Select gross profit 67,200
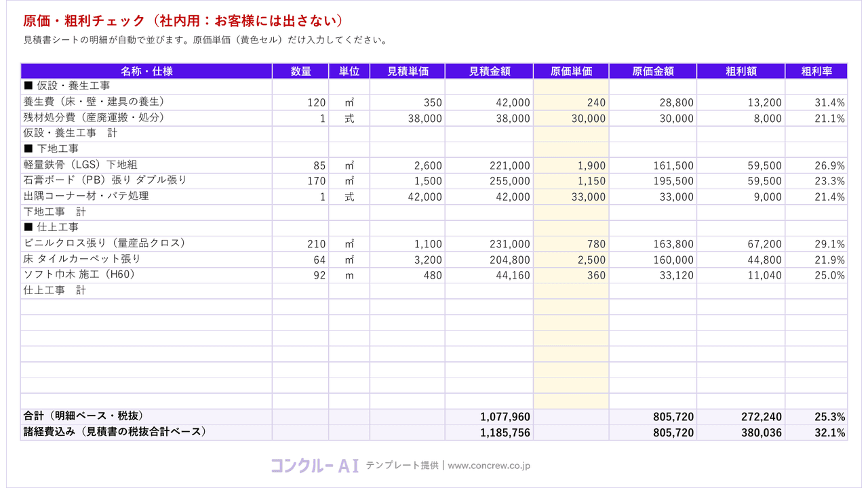 pos(741,244)
